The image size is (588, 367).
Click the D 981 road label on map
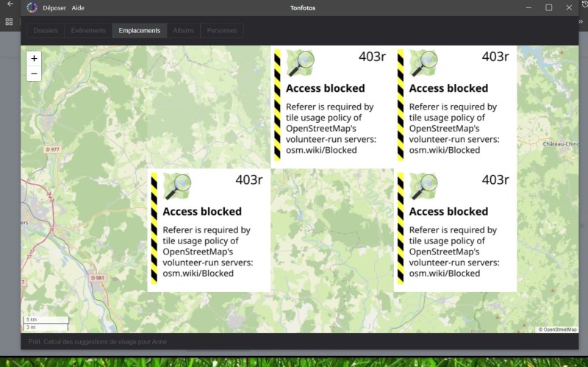98,278
